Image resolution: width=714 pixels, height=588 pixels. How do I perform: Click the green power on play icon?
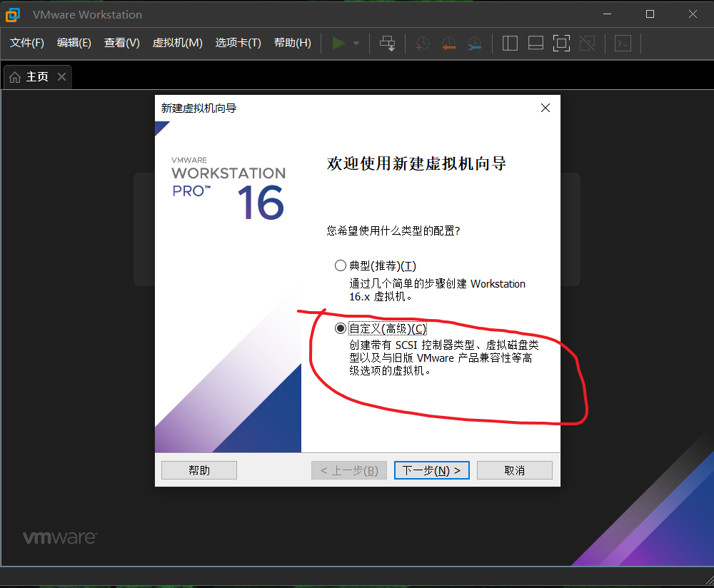(338, 44)
